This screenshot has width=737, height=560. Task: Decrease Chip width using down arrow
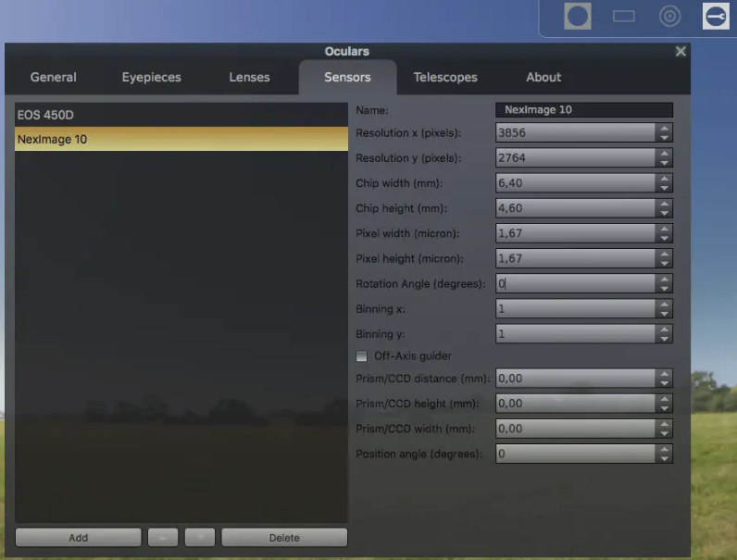pyautogui.click(x=664, y=188)
